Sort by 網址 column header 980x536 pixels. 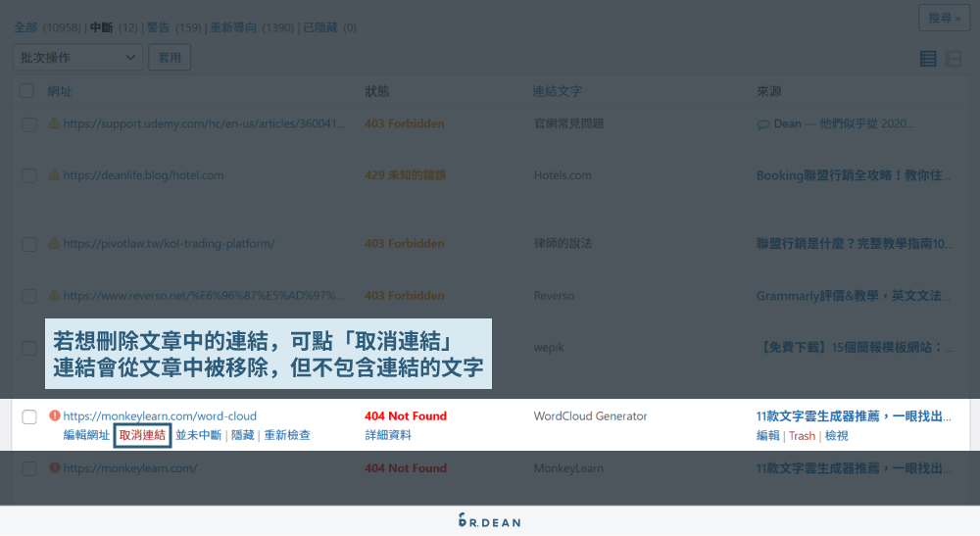(x=60, y=91)
